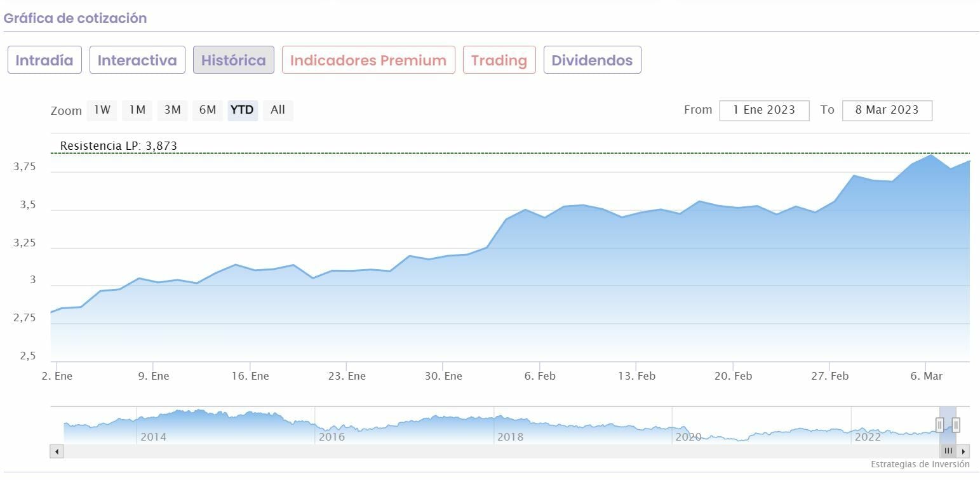This screenshot has height=480, width=980.
Task: Select YTD zoom range
Action: click(242, 110)
